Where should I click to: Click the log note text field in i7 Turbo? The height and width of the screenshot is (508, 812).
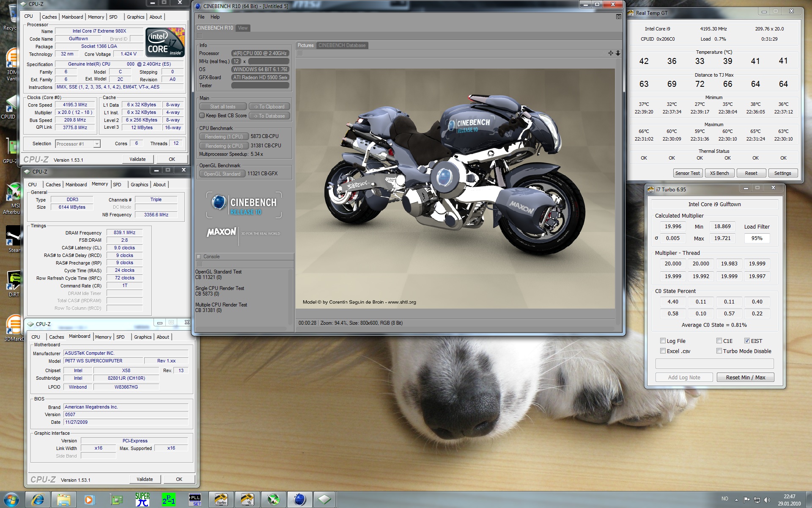[714, 364]
